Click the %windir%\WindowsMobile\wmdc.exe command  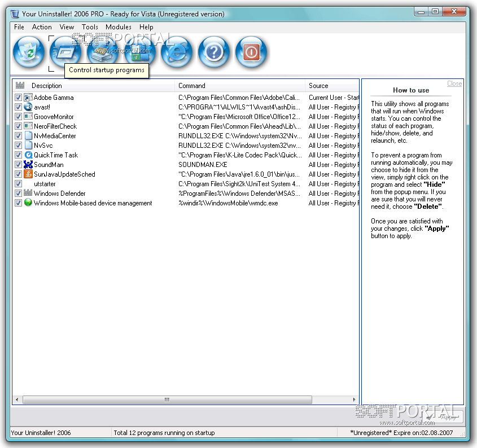228,203
